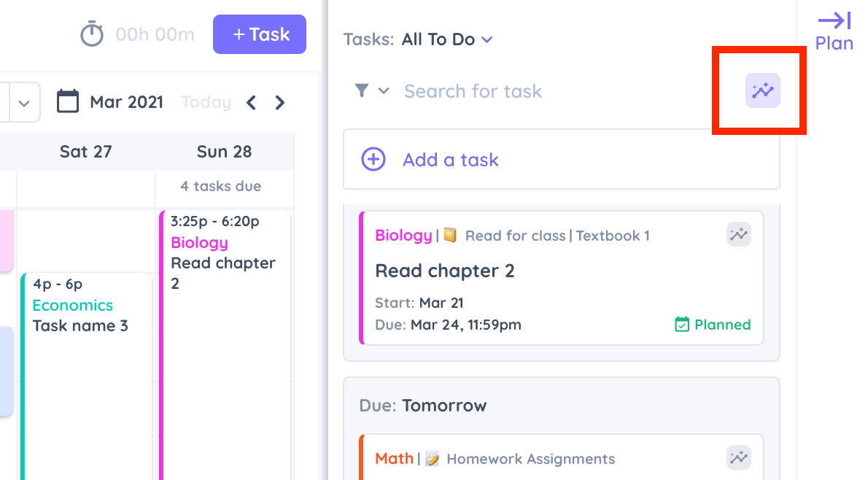Jump to Today in the calendar
Viewport: 868px width, 480px height.
(206, 102)
